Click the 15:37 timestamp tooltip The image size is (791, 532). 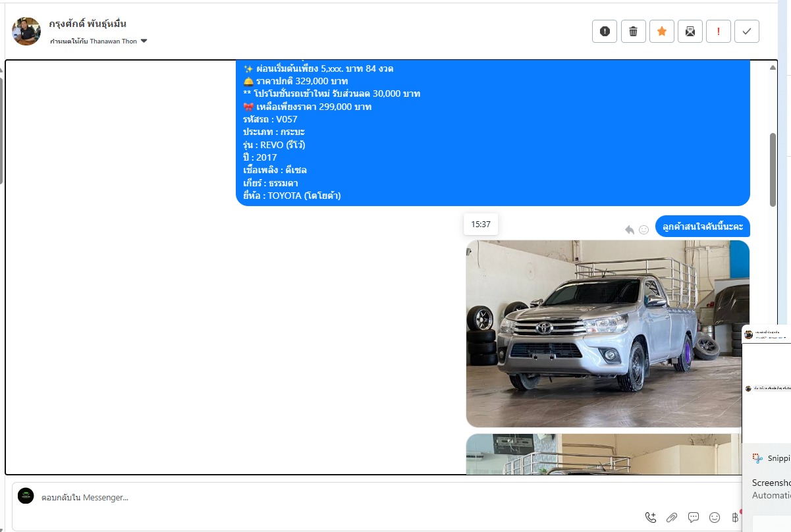pyautogui.click(x=481, y=224)
